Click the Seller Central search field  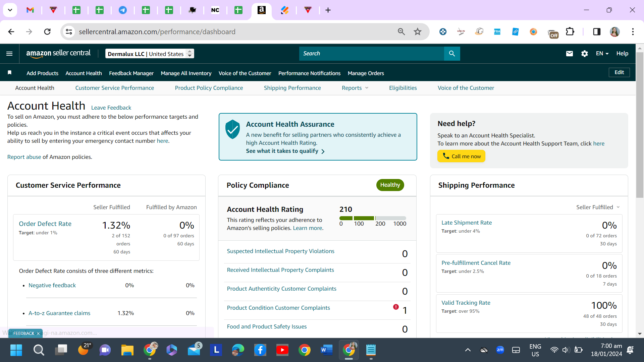(372, 54)
